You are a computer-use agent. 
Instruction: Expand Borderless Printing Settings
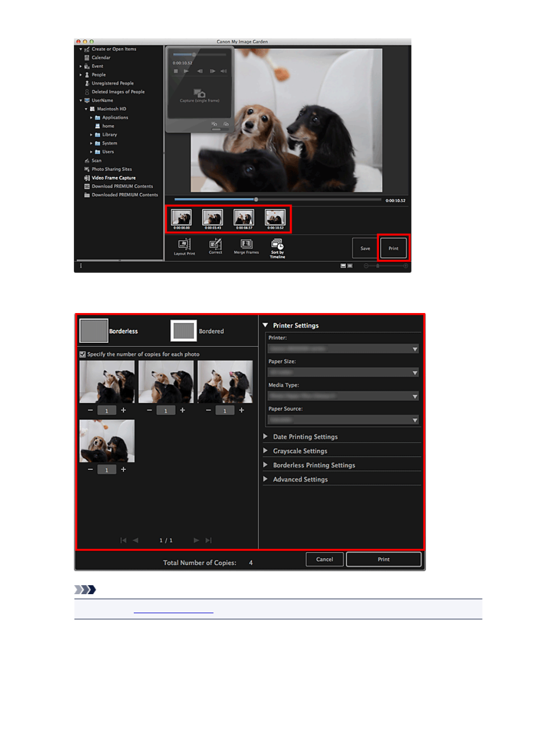pos(265,465)
